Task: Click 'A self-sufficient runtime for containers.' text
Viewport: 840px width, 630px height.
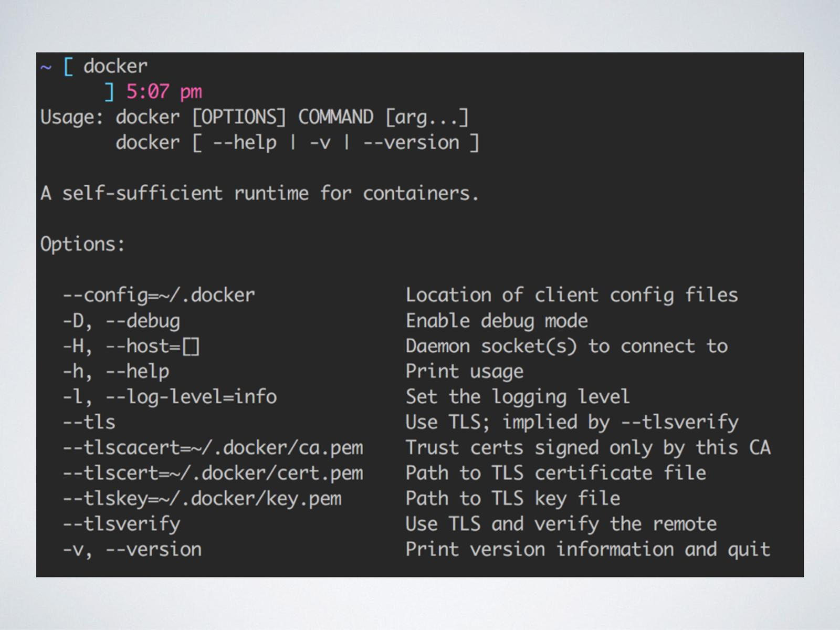Action: pos(260,193)
